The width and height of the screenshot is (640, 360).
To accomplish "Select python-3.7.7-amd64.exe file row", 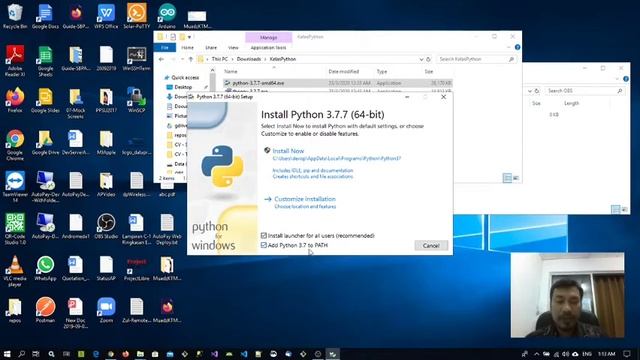I will pyautogui.click(x=337, y=83).
